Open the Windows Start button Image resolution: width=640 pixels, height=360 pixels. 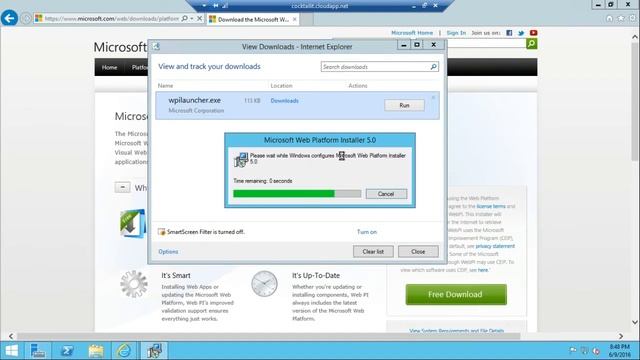tap(11, 351)
